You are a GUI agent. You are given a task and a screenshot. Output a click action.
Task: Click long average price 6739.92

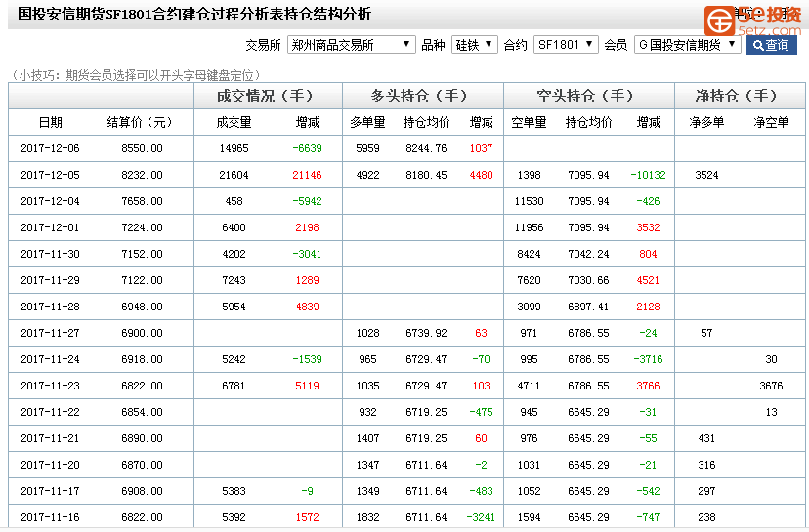[x=426, y=333]
